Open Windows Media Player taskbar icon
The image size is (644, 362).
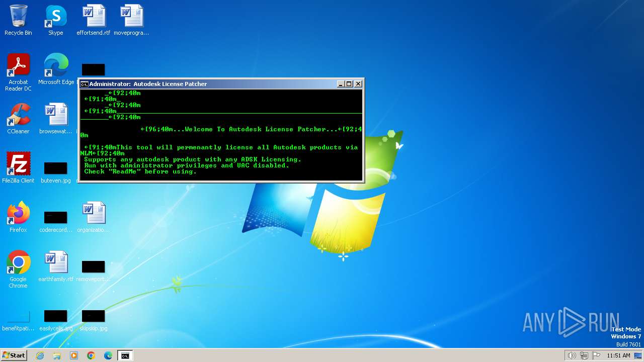point(74,355)
